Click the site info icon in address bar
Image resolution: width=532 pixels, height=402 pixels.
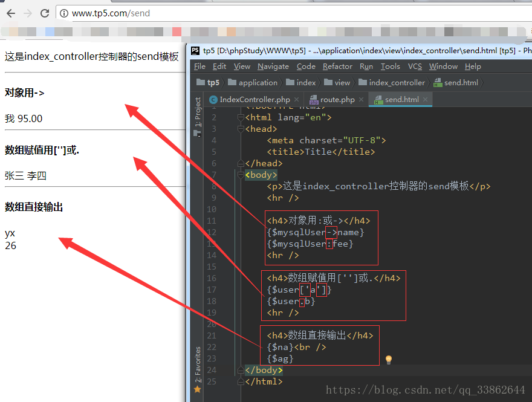click(64, 13)
